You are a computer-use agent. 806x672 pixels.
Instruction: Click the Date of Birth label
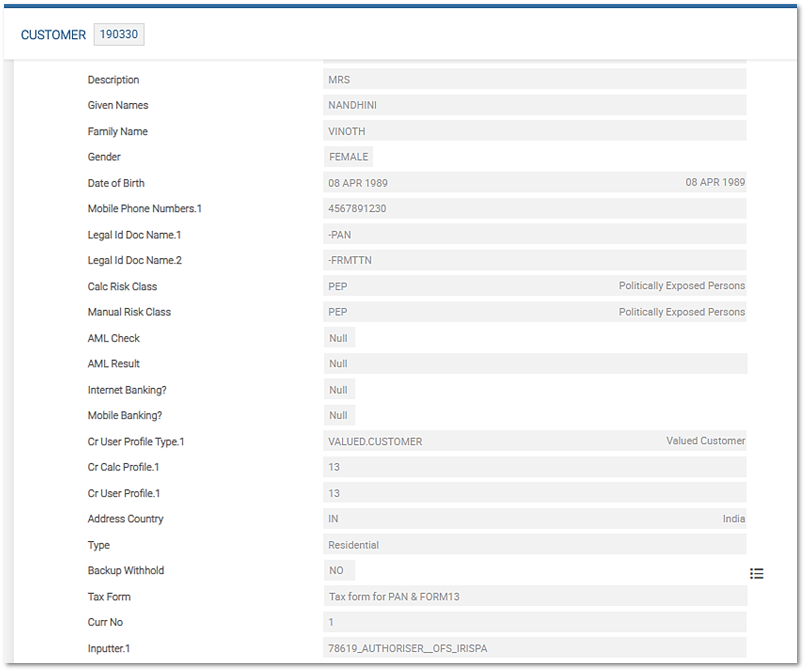click(x=116, y=183)
